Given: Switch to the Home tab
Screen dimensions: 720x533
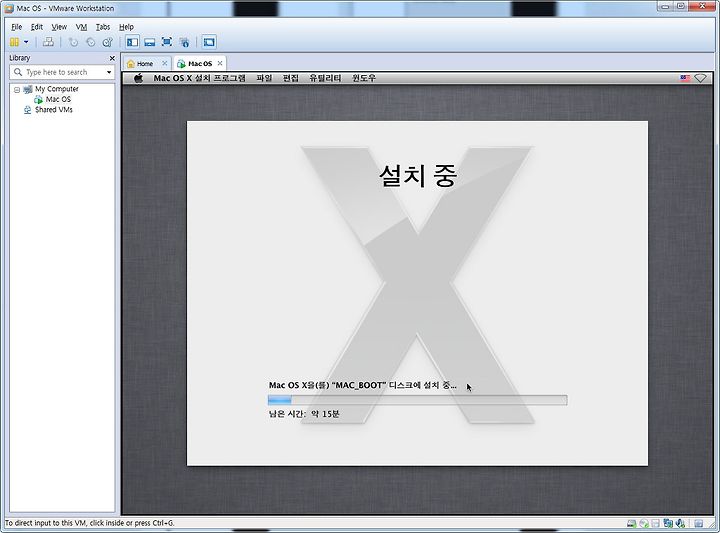Looking at the screenshot, I should (145, 64).
